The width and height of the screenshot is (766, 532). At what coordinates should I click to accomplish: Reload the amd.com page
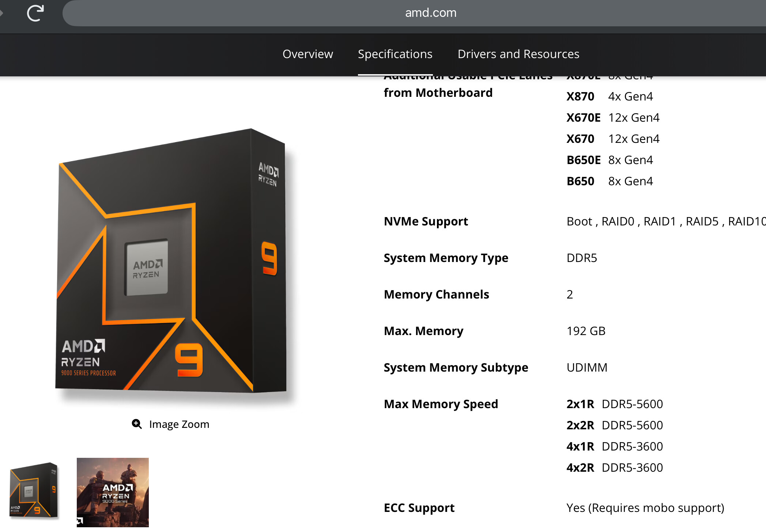click(x=35, y=13)
